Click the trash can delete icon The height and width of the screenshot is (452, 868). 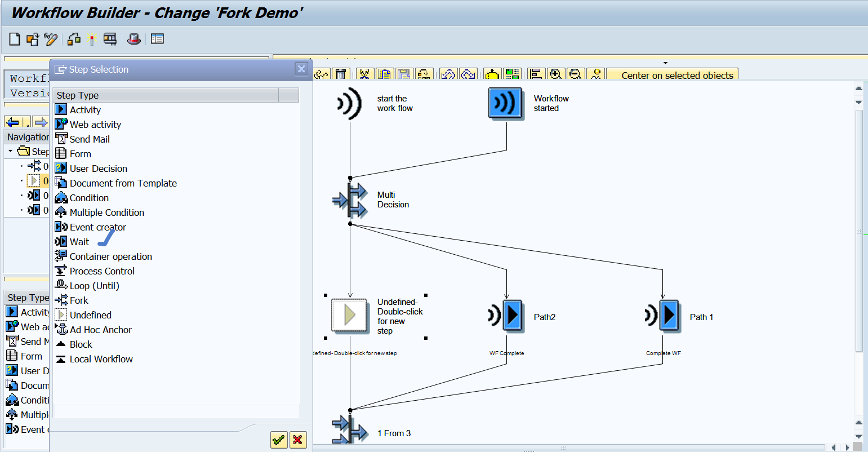[x=340, y=75]
